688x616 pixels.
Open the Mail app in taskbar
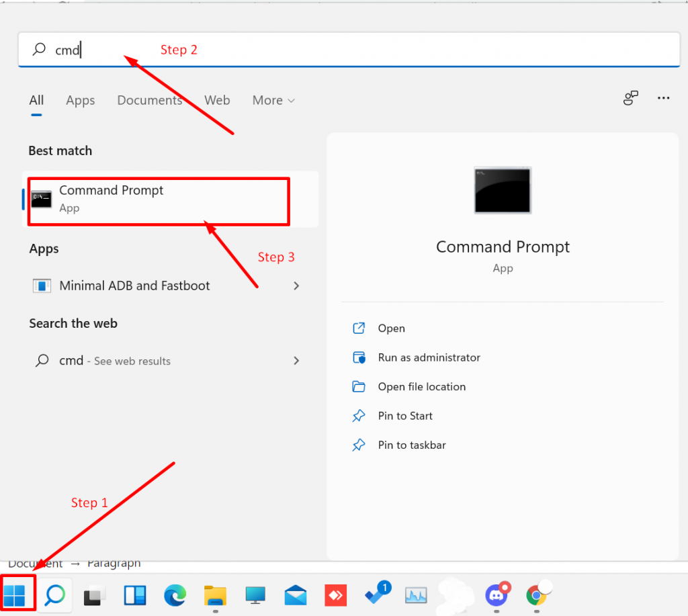coord(296,595)
